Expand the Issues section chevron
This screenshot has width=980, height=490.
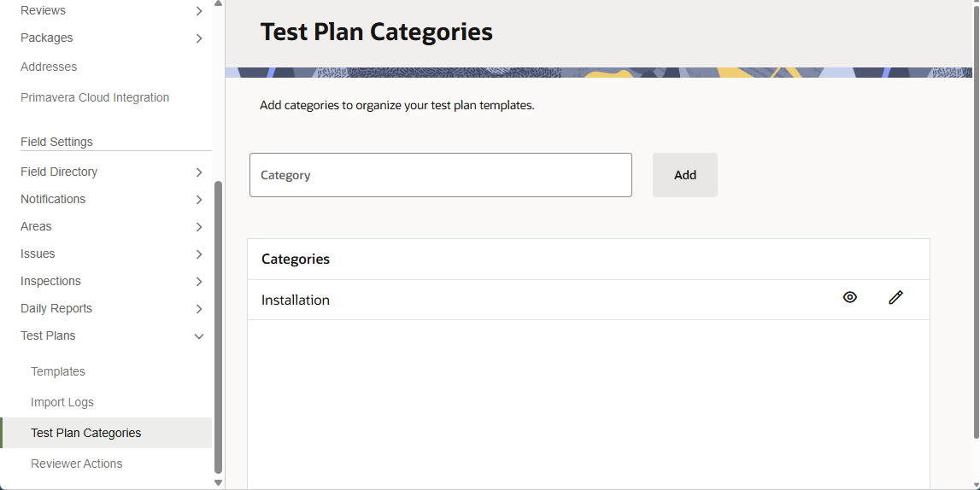click(x=199, y=254)
